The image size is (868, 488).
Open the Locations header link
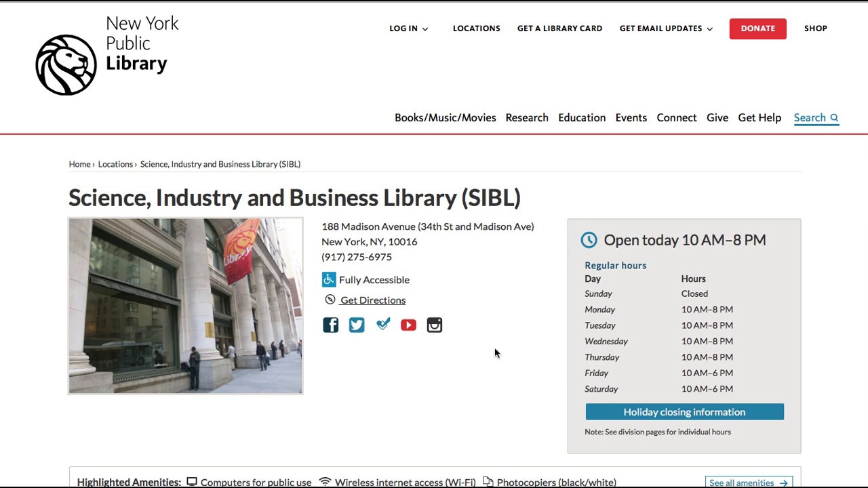pyautogui.click(x=477, y=28)
